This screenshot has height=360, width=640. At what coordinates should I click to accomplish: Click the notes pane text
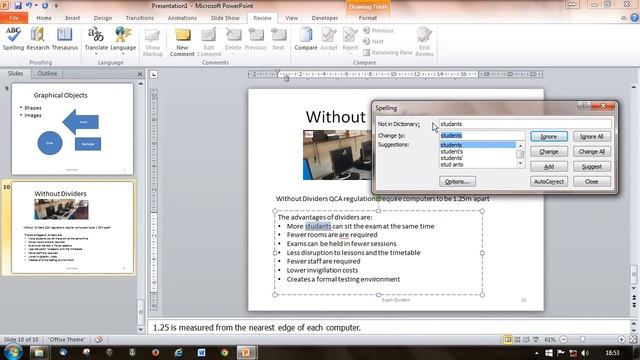coord(257,327)
